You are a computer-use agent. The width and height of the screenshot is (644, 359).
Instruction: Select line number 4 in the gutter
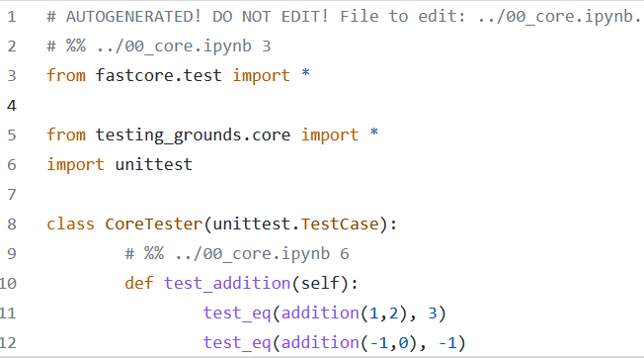coord(12,106)
